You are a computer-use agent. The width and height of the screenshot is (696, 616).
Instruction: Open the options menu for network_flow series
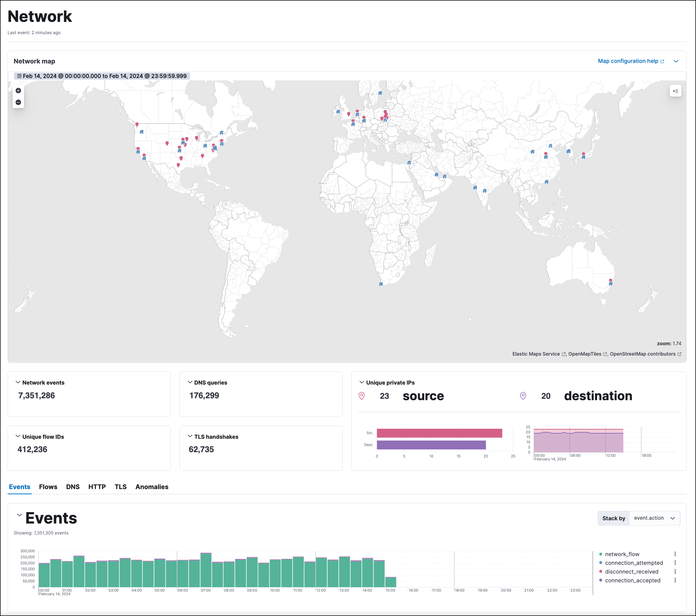tap(675, 554)
